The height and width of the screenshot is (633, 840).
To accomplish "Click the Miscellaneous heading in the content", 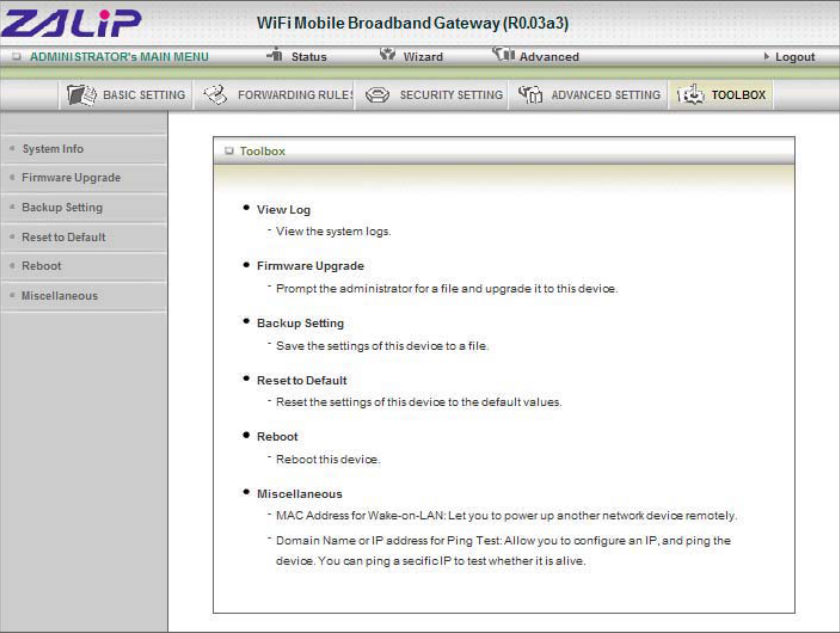I will click(299, 494).
